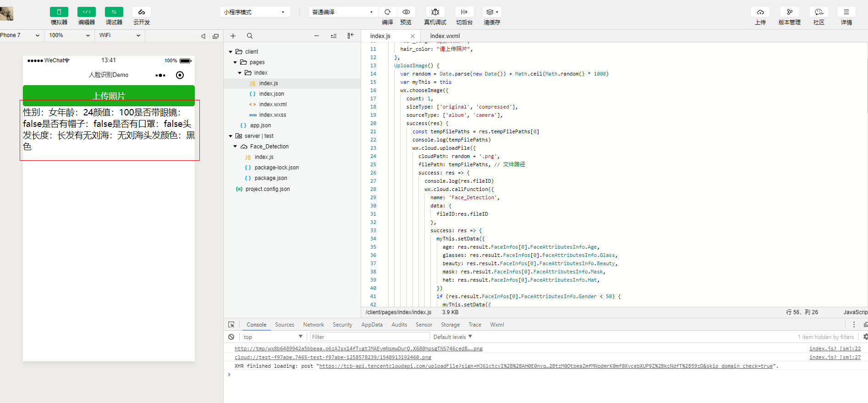
Task: Click the Upload cloud icon
Action: (x=760, y=12)
